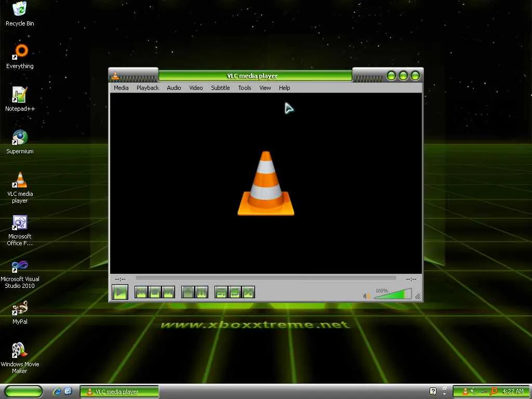Viewport: 532px width, 399px height.
Task: Adjust the VLC volume slider
Action: pyautogui.click(x=393, y=294)
